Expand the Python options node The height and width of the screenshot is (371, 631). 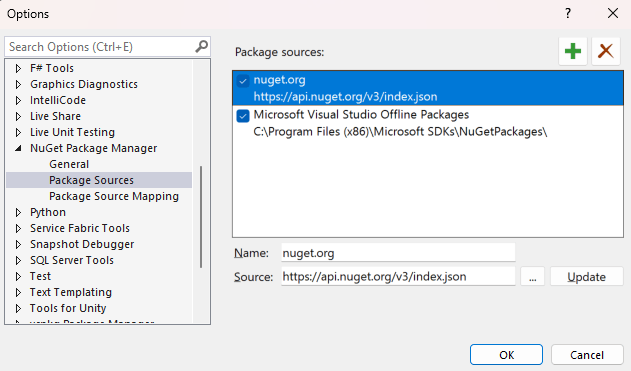point(19,212)
